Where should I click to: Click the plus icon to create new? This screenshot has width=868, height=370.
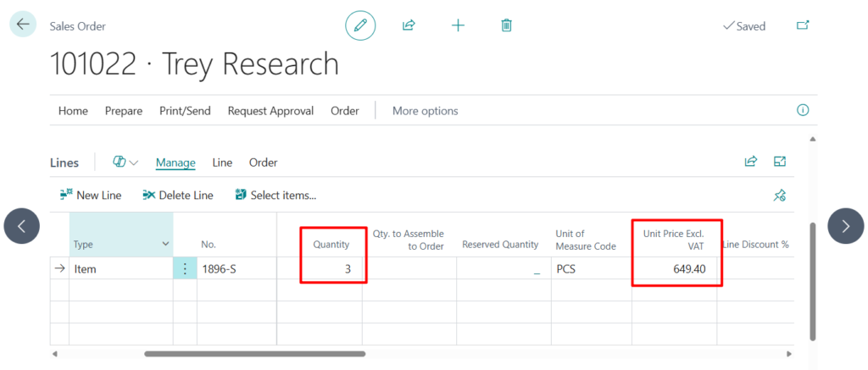tap(458, 25)
